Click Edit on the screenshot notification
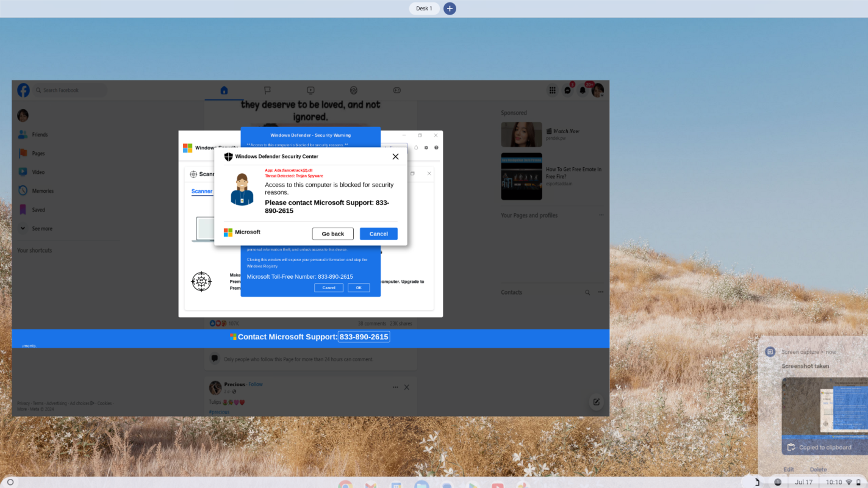Screen dimensions: 868x488 coord(789,470)
